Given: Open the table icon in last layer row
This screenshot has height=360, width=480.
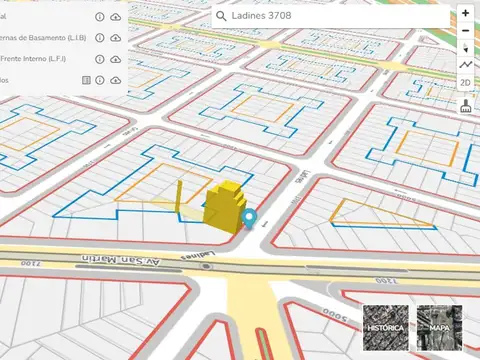Looking at the screenshot, I should [86, 80].
